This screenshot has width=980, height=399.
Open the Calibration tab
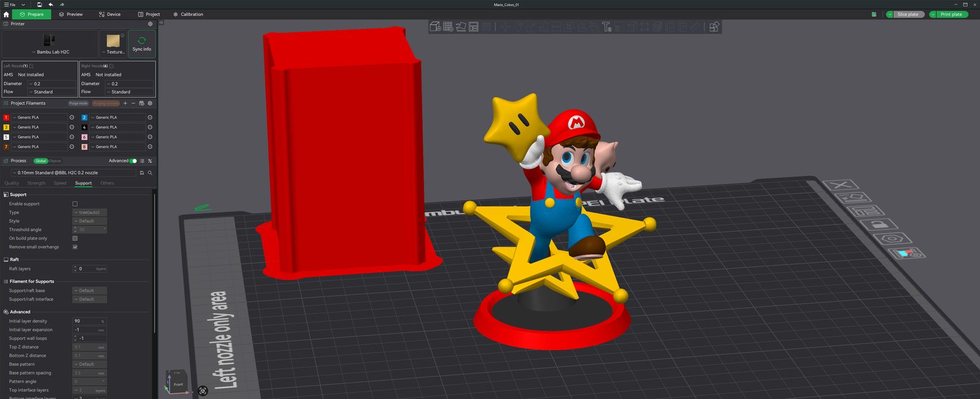188,14
